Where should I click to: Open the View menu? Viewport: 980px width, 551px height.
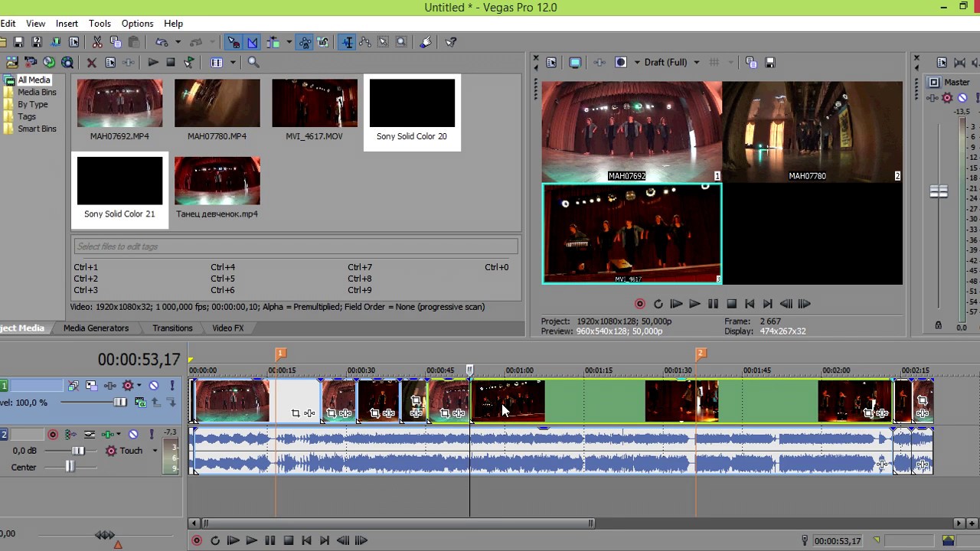click(35, 24)
